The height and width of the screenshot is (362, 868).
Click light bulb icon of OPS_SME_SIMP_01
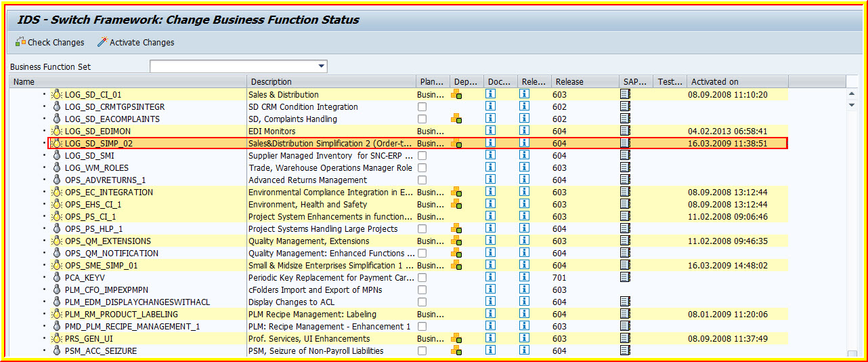pos(57,266)
